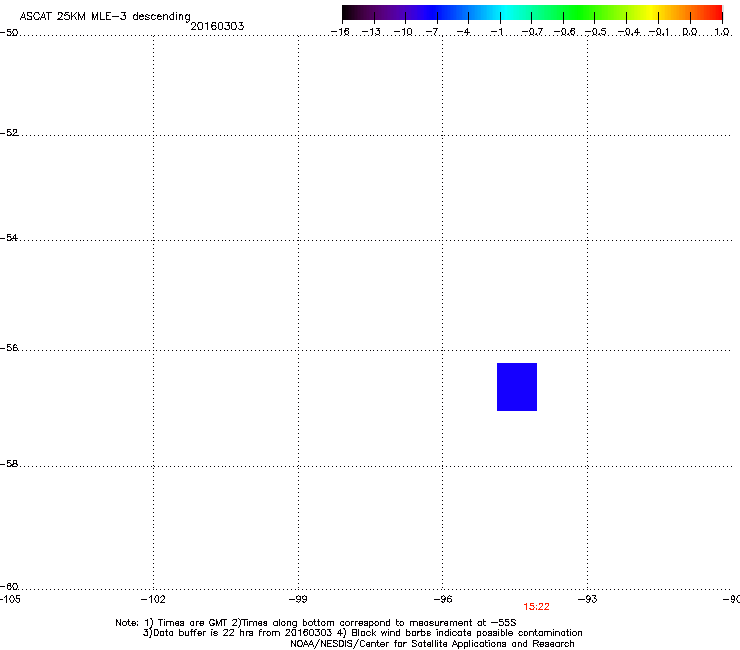Viewport: 740px width, 650px height.
Task: Click the -4 colorbar label
Action: click(x=463, y=32)
